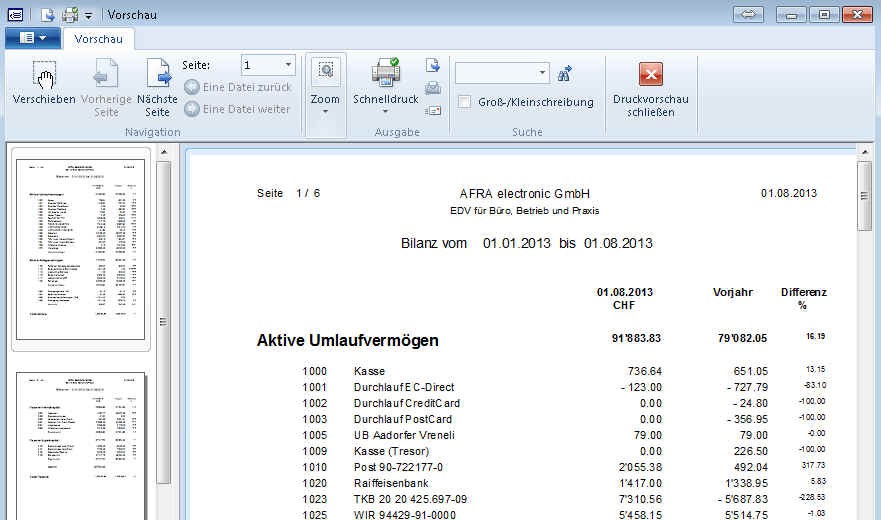Click the WIR 94429-91-0000 entry
This screenshot has height=520, width=881.
pos(405,514)
